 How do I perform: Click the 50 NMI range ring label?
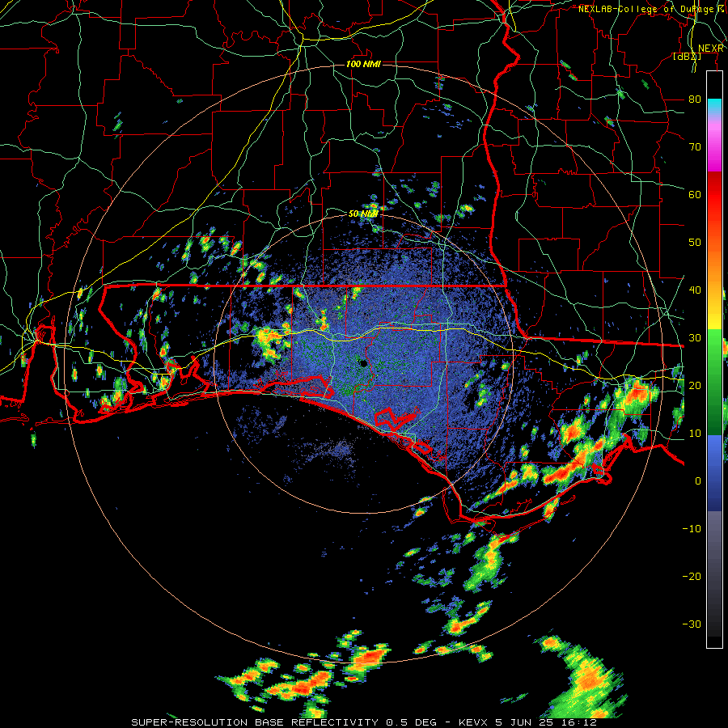363,214
